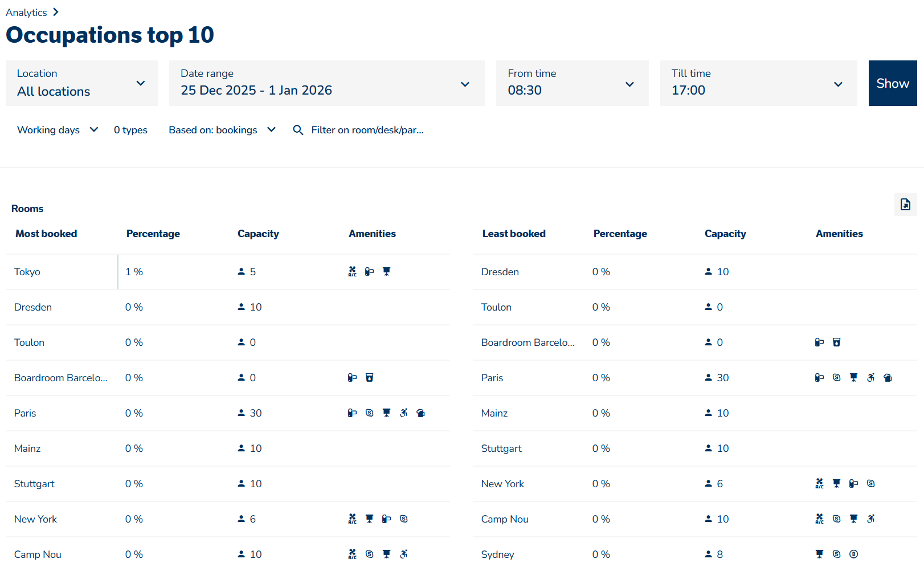
Task: Click Tokyo's air conditioning amenity icon
Action: coord(352,272)
